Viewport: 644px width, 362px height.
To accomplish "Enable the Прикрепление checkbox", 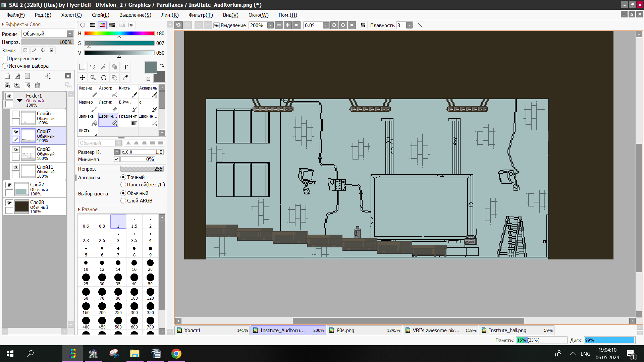I will coord(5,59).
